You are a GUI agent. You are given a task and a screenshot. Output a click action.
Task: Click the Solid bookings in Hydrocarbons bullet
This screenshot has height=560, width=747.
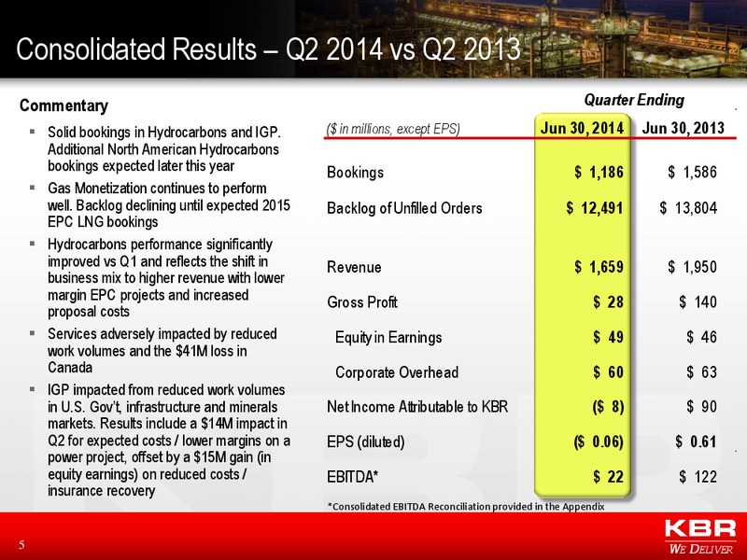pos(163,149)
